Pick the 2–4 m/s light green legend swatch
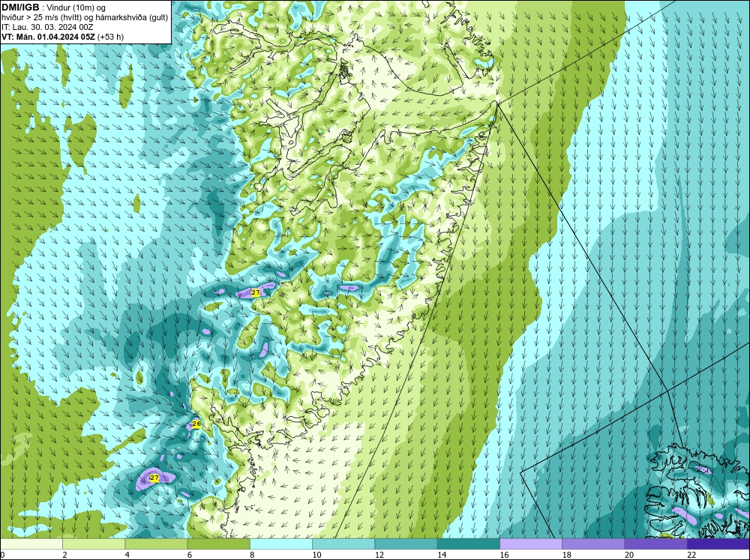 (94, 544)
